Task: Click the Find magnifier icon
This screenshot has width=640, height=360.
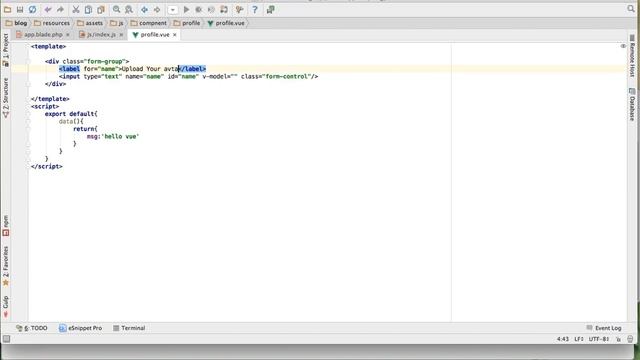Action: (117, 9)
